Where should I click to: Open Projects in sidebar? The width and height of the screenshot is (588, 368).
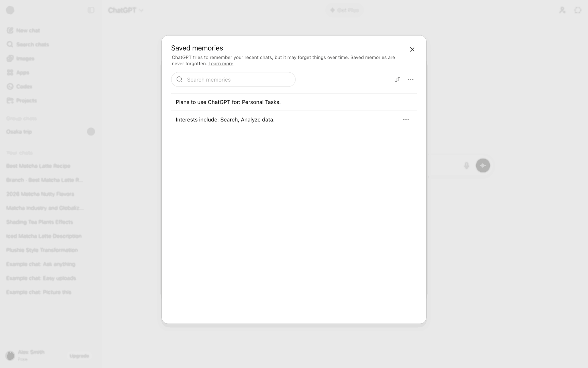pos(51,101)
